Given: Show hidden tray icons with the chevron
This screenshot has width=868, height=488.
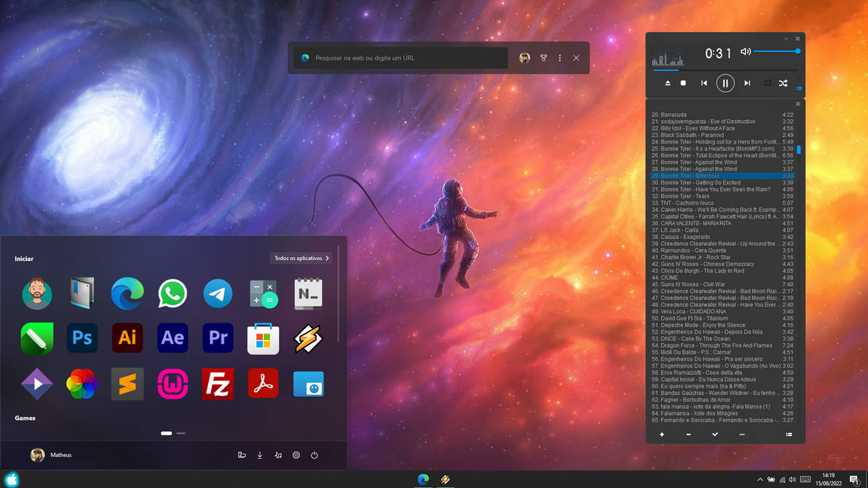Looking at the screenshot, I should 759,479.
